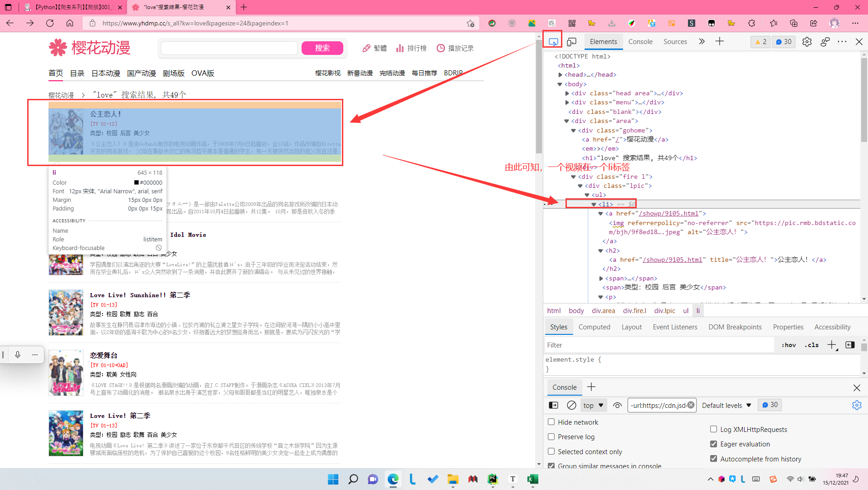This screenshot has height=490, width=868.
Task: Create live expression eye icon
Action: (x=617, y=405)
